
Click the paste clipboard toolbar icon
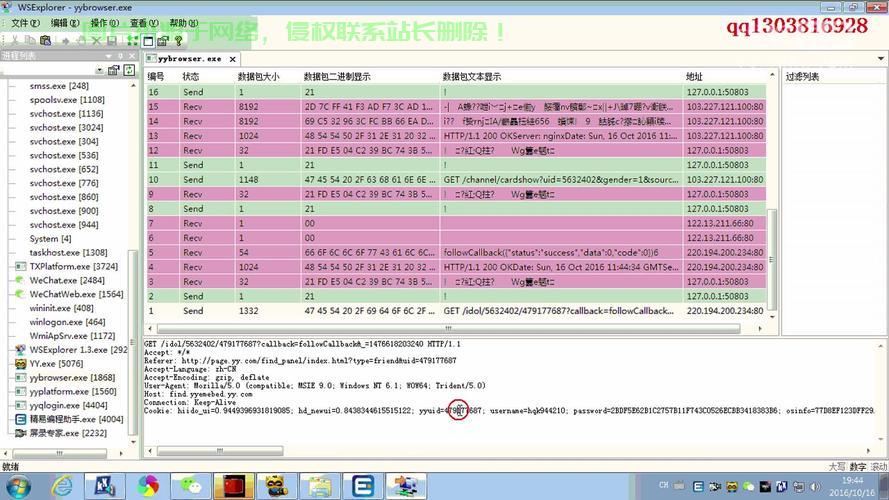coord(45,41)
